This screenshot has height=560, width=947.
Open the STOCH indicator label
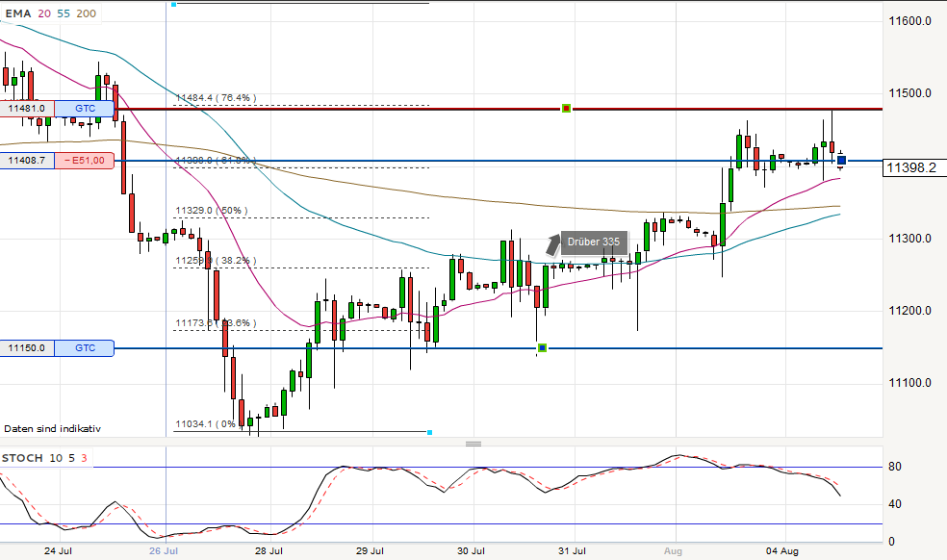[x=21, y=457]
